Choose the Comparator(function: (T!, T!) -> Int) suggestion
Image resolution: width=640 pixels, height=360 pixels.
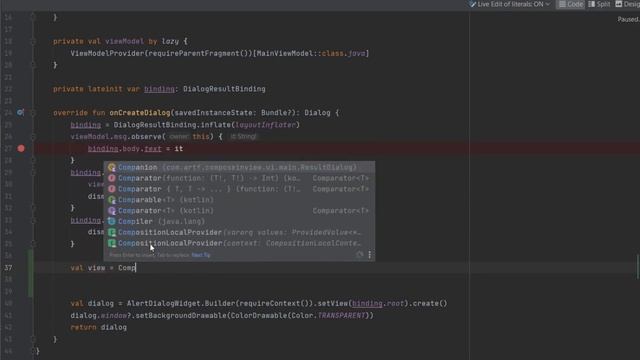tap(239, 178)
